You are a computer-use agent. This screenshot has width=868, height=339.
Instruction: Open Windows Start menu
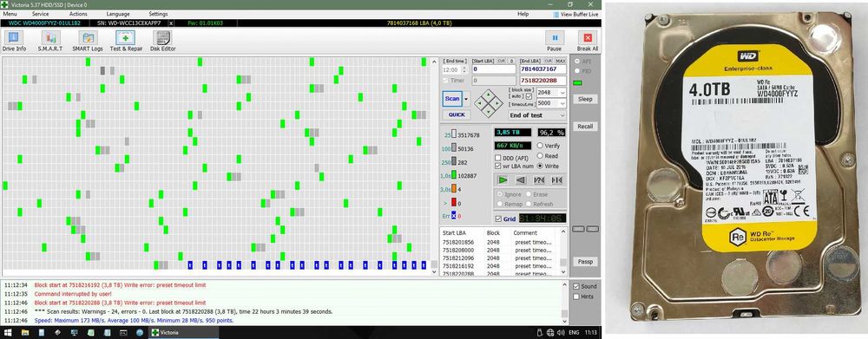click(8, 333)
